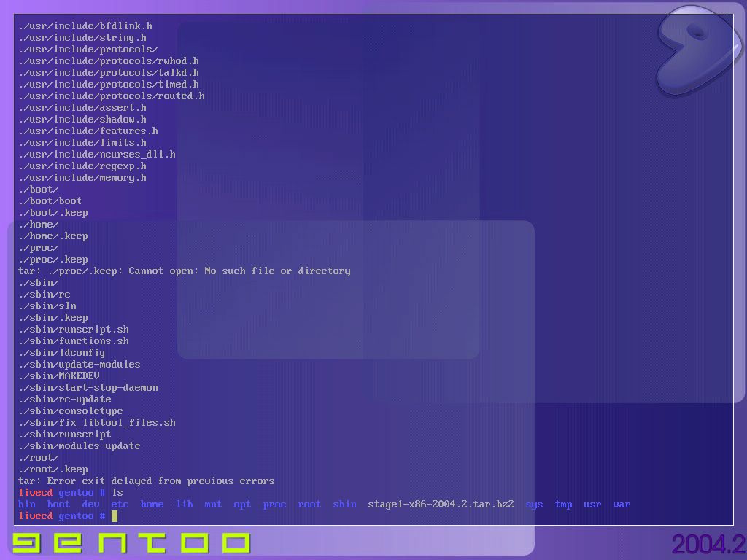
Task: Click the ./usr/include/features.h line
Action: [x=88, y=131]
